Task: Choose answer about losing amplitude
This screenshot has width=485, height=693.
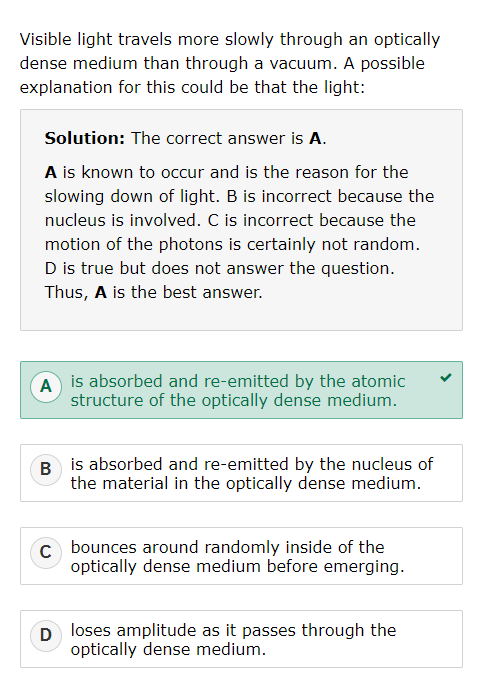Action: pos(241,639)
